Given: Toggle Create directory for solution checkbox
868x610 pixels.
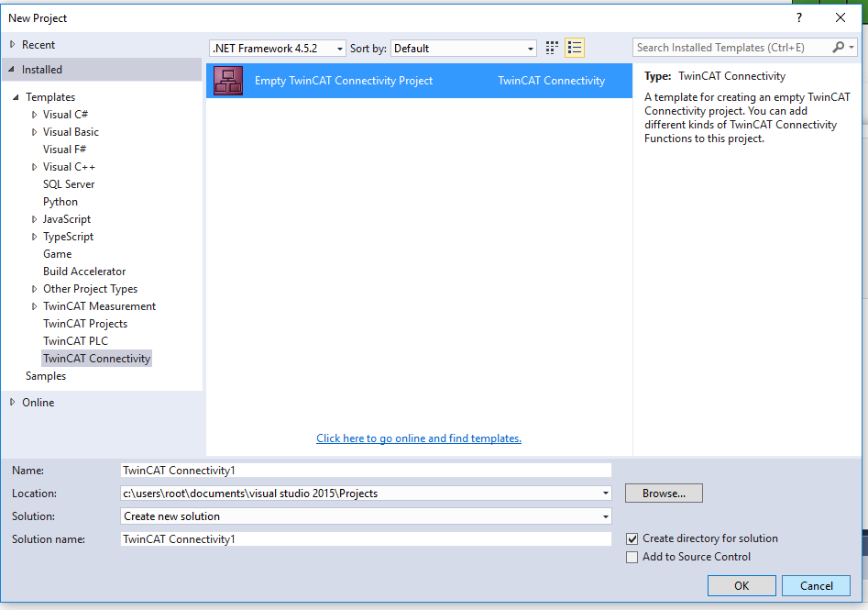Looking at the screenshot, I should [632, 538].
